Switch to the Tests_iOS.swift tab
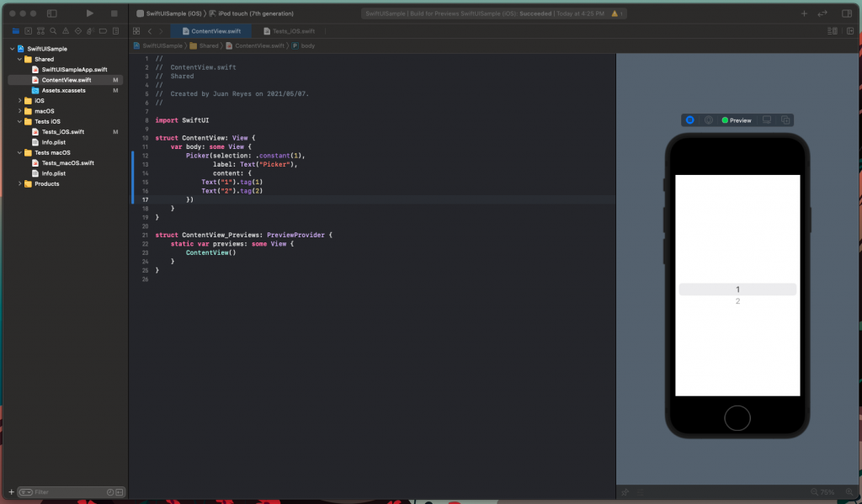 [292, 30]
